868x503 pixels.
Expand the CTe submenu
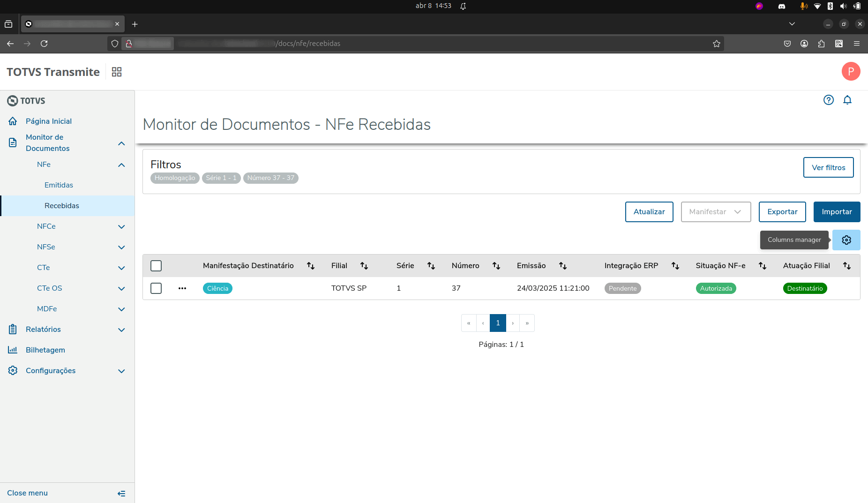(x=121, y=268)
